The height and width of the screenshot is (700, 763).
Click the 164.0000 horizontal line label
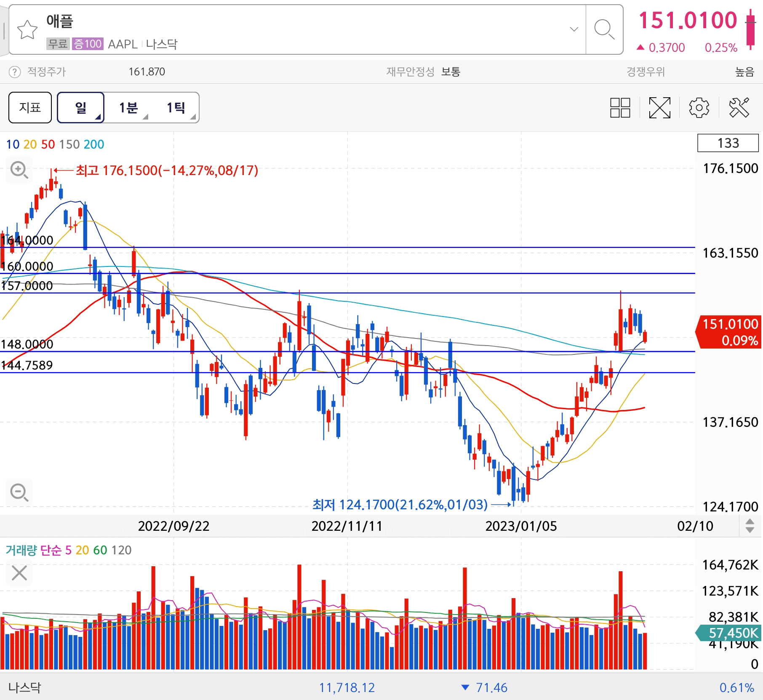coord(27,240)
